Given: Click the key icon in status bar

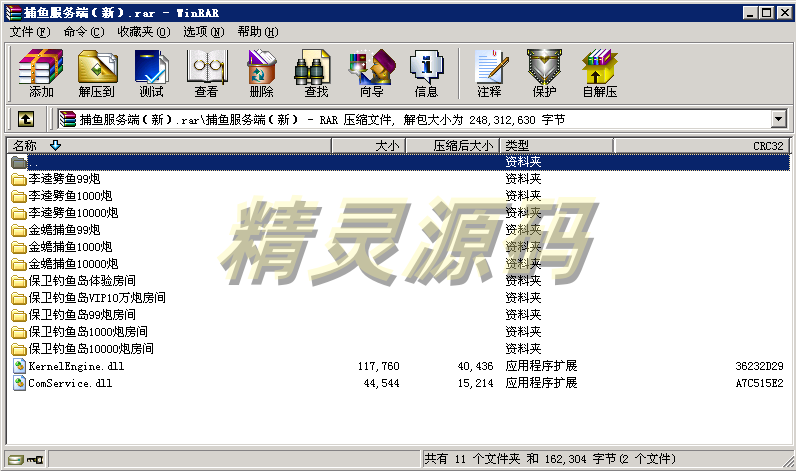Looking at the screenshot, I should pos(35,460).
